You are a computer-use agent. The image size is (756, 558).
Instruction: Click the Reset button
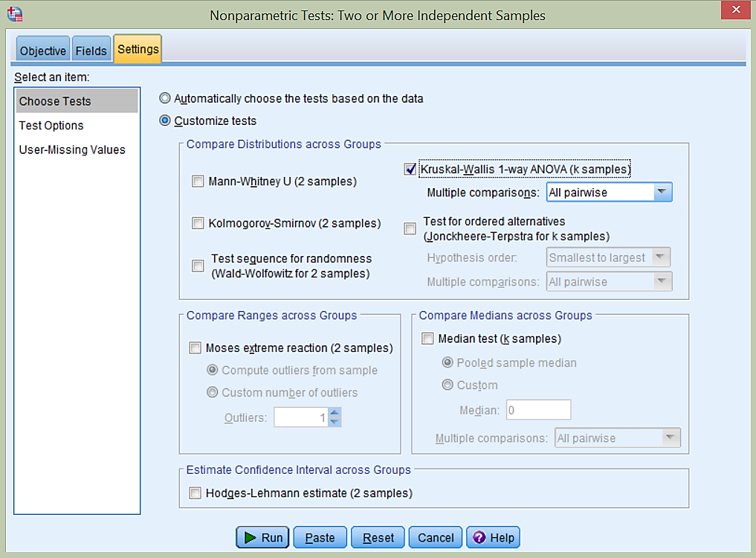[378, 537]
